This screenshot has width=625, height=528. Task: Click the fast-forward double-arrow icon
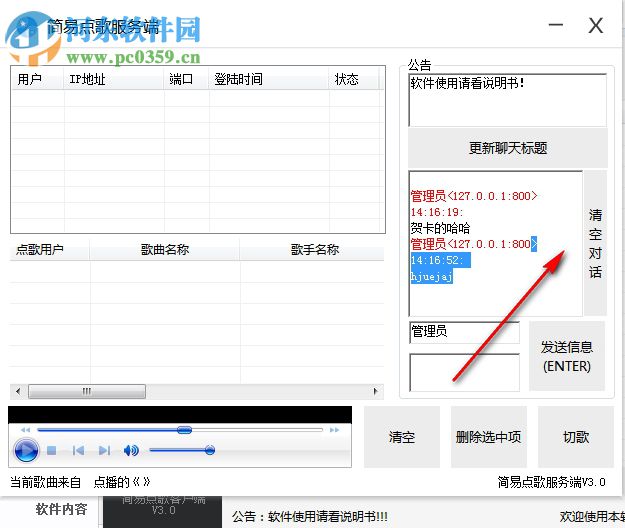pos(334,430)
